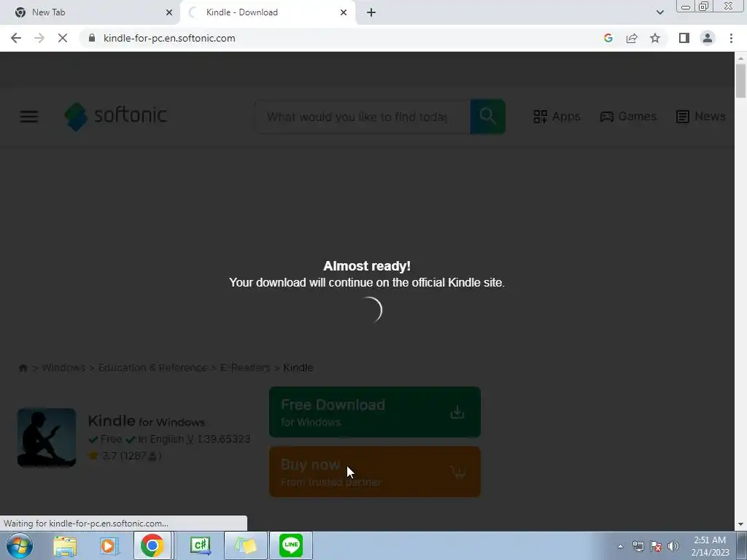747x560 pixels.
Task: Click the 3.7 star rating
Action: (125, 456)
